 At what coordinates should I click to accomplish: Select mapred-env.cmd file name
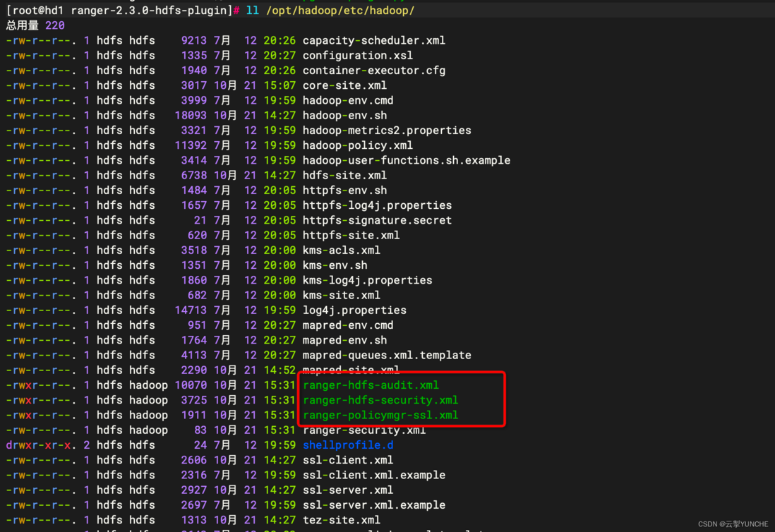(348, 325)
